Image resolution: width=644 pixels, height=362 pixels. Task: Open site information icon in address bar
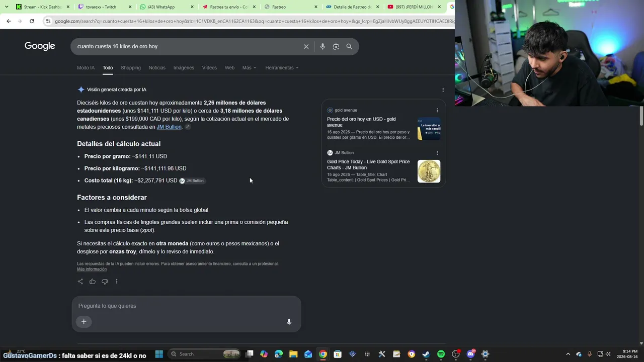pos(48,21)
